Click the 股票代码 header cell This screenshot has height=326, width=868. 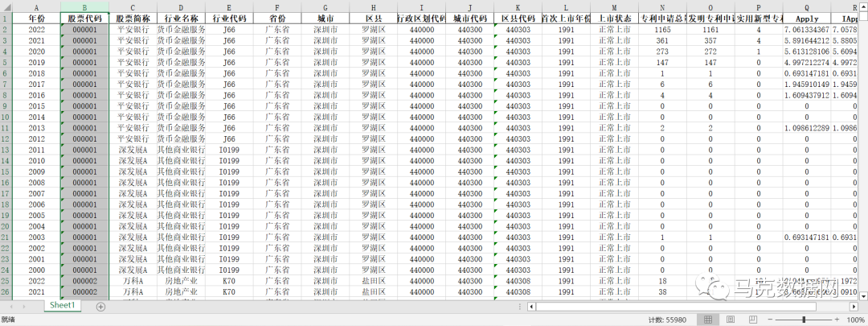(x=84, y=18)
